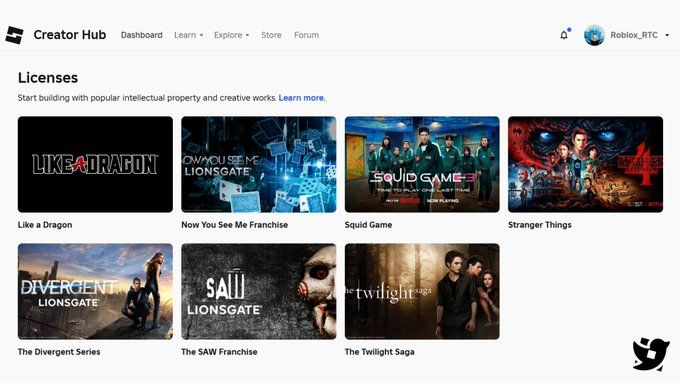Image resolution: width=680 pixels, height=383 pixels.
Task: Open account menu arrow beside Roblox_RTC
Action: (x=667, y=35)
